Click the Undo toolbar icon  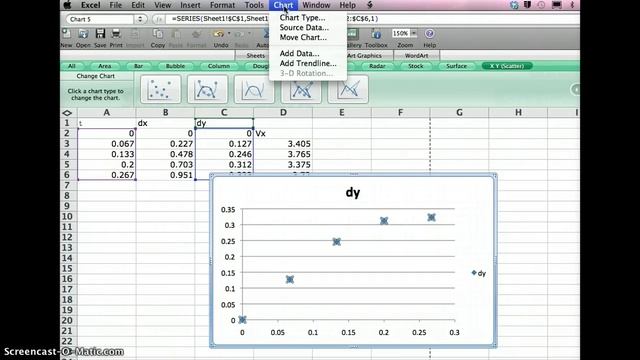pos(219,34)
